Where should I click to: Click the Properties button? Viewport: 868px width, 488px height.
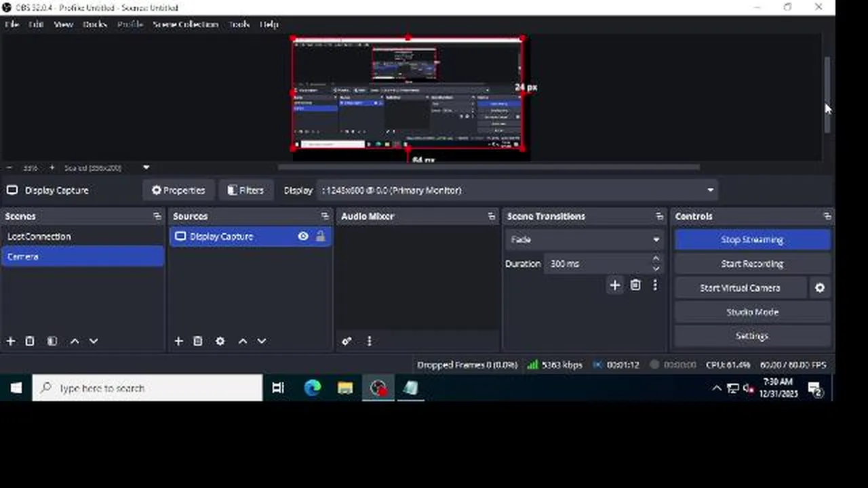coord(178,190)
